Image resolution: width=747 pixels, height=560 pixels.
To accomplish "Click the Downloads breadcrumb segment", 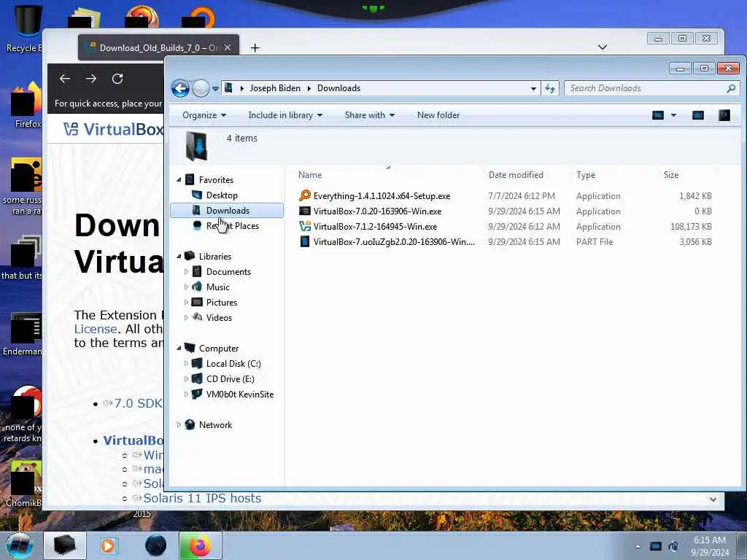I will coord(338,88).
